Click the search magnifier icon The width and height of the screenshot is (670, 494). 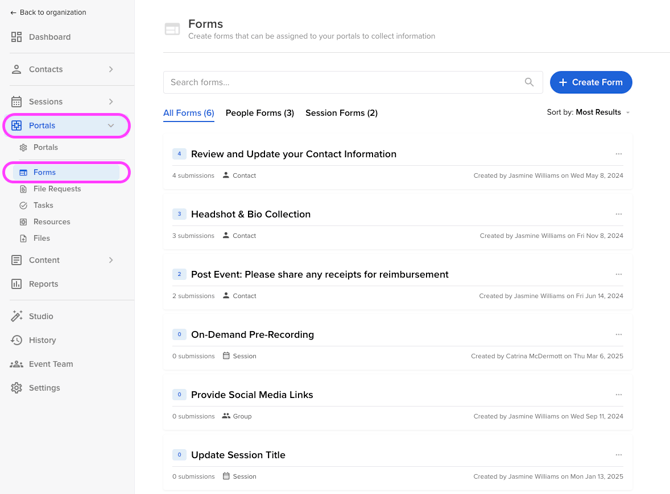[x=529, y=82]
